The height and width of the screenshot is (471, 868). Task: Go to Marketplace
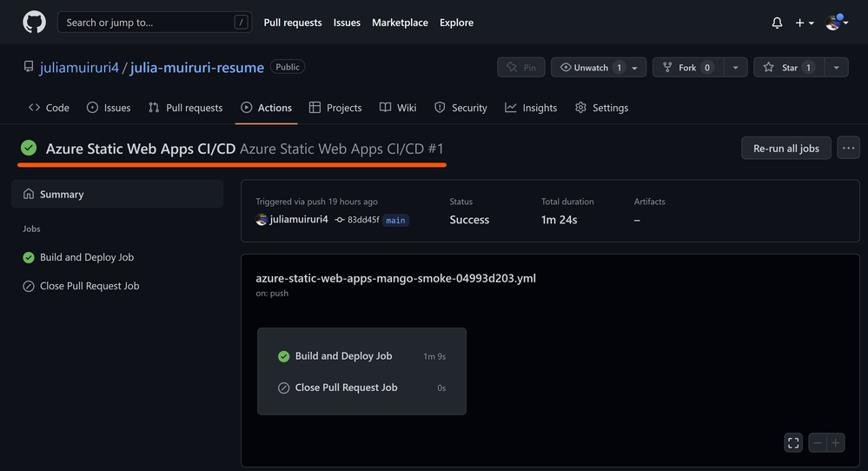(x=400, y=23)
